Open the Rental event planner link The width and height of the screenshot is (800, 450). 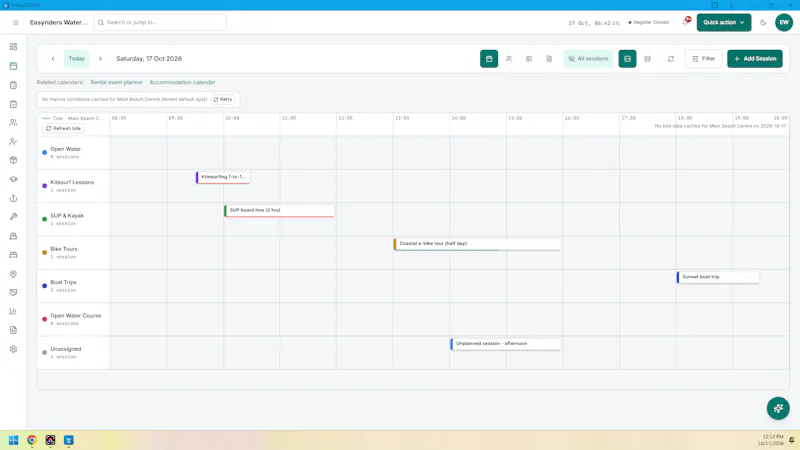pos(116,82)
